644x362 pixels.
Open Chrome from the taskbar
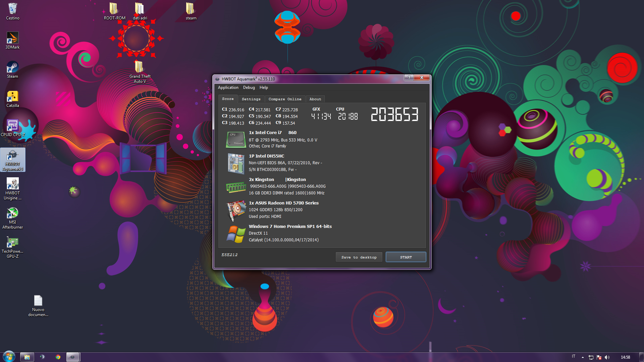58,357
